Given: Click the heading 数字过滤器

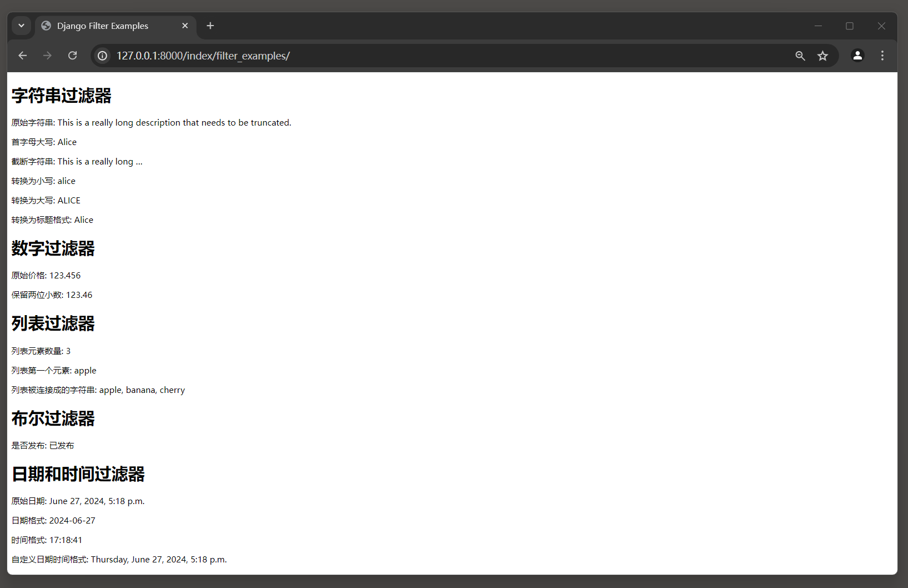Looking at the screenshot, I should coord(53,248).
